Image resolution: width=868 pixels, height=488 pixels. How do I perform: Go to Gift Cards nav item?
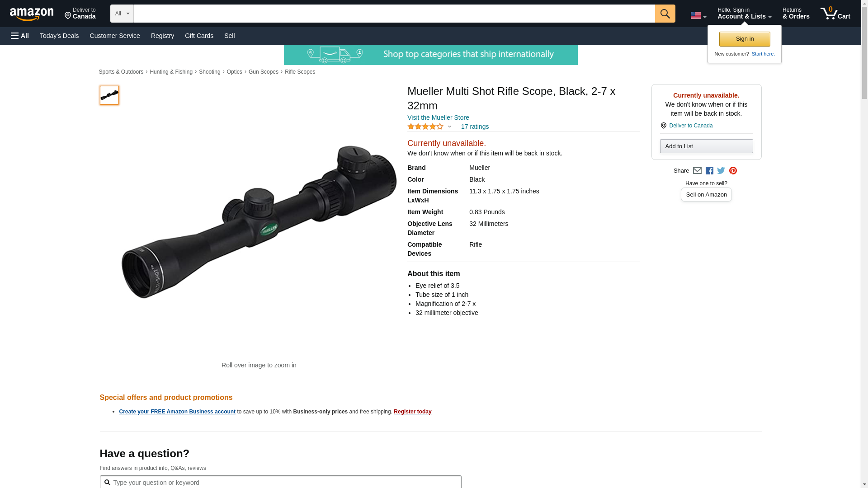point(199,36)
